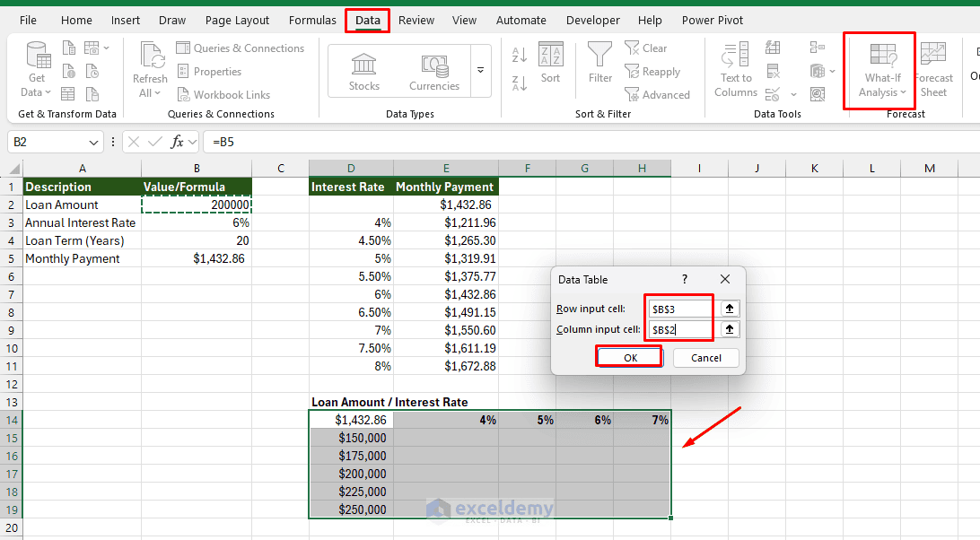Click the Data Table help question mark
This screenshot has width=980, height=540.
tap(685, 279)
